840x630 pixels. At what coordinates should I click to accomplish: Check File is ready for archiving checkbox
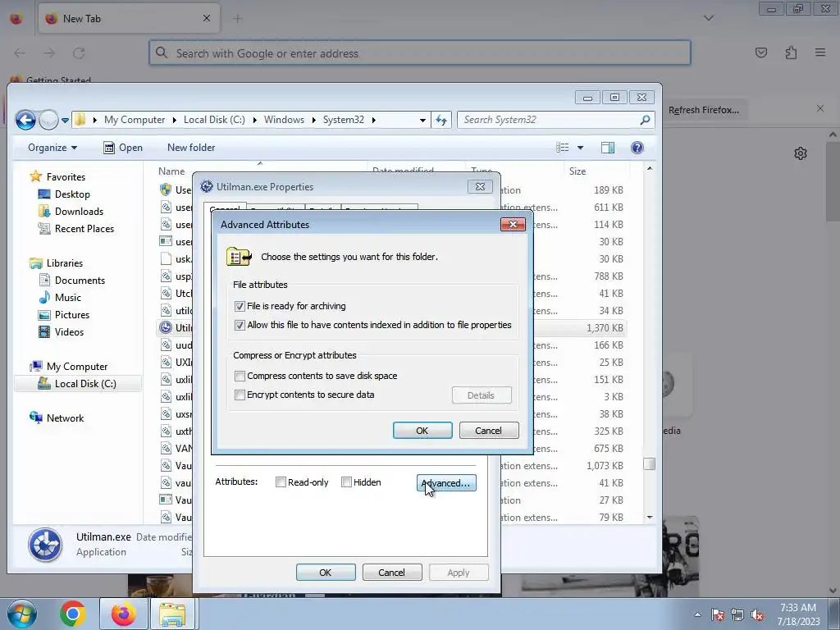pyautogui.click(x=240, y=307)
